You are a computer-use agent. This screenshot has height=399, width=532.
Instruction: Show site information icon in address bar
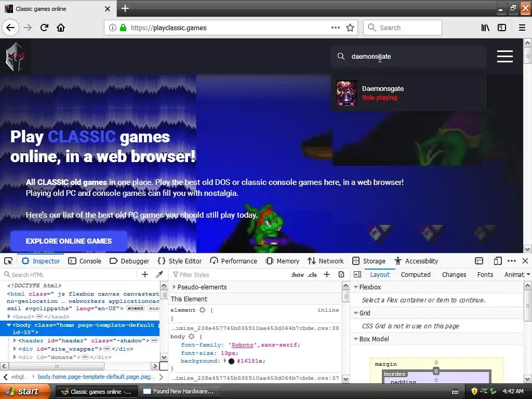[x=113, y=28]
